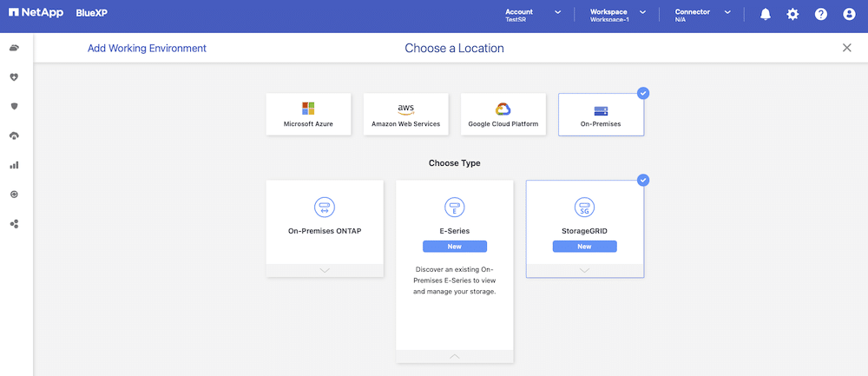Open the Health heart icon in sidebar
This screenshot has width=868, height=376.
[15, 77]
